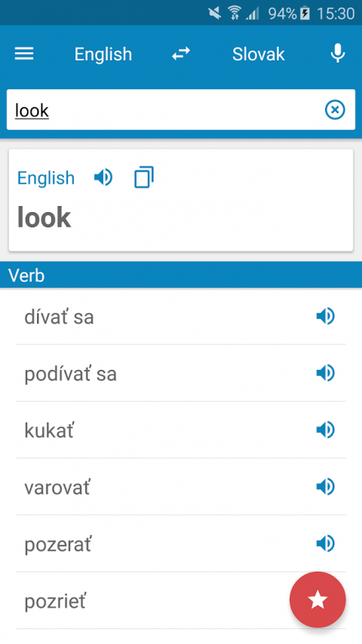Play audio for varovať
The width and height of the screenshot is (362, 644).
coord(326,487)
